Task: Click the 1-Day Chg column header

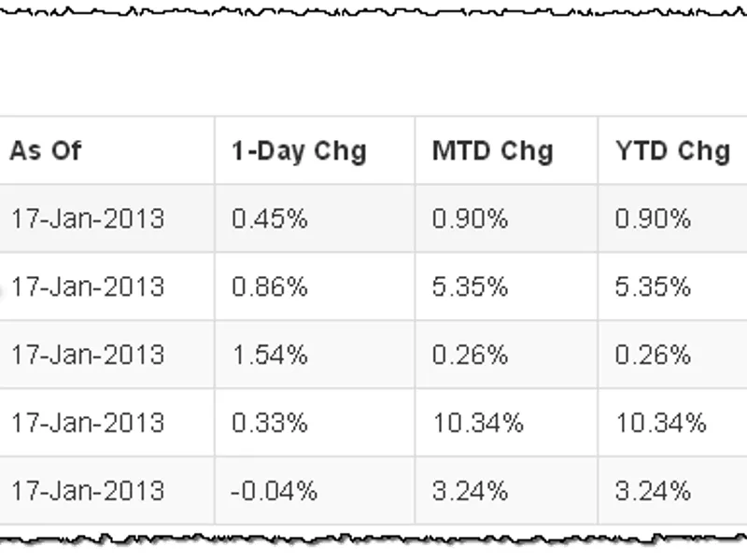Action: click(x=299, y=152)
